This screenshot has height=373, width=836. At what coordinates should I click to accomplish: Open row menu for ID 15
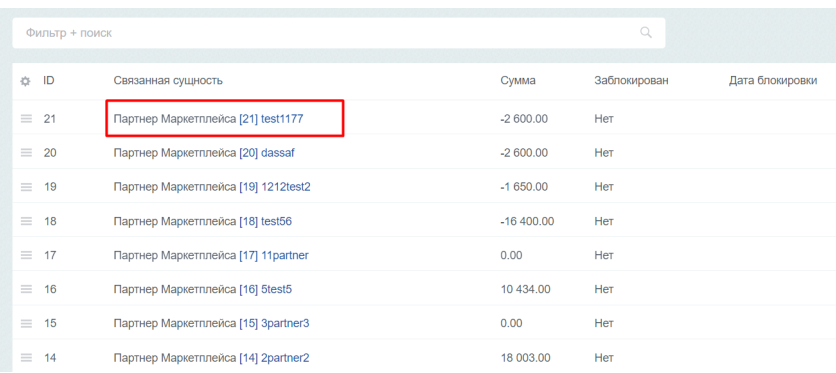tap(26, 323)
